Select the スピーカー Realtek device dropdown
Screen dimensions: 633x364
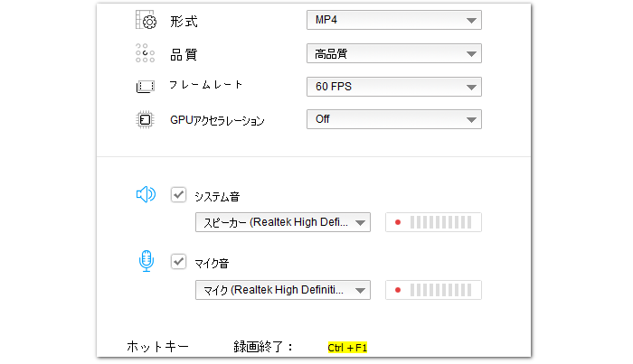[x=282, y=222]
